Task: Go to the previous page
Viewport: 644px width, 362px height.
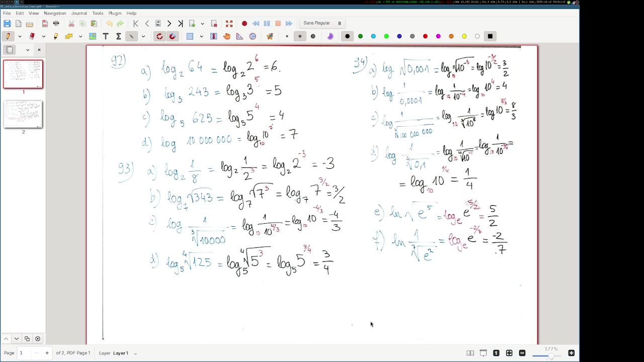Action: 147,24
